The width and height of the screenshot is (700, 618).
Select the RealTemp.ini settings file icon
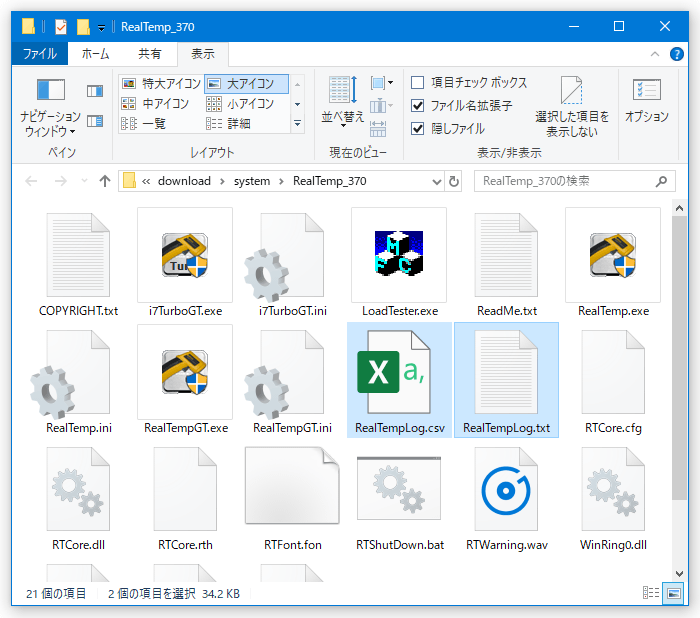point(71,374)
